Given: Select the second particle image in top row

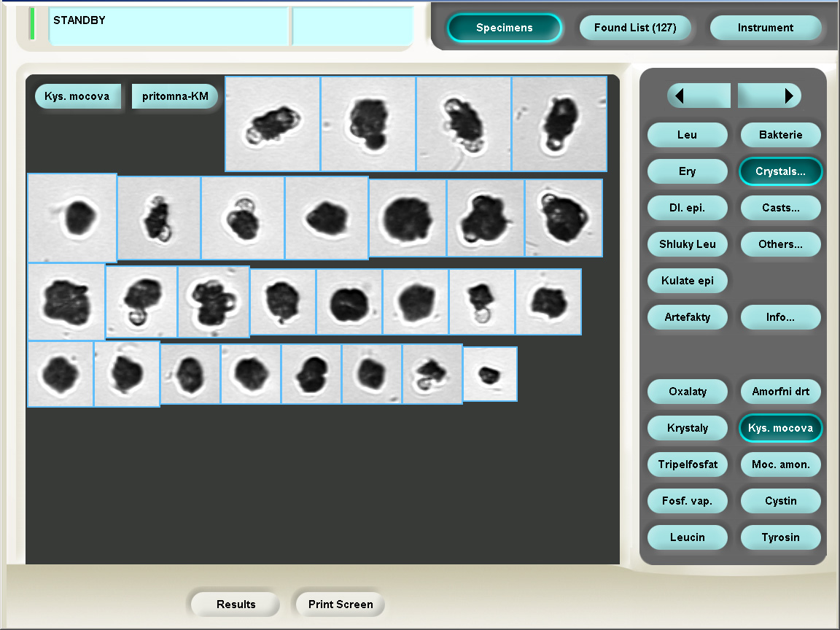Looking at the screenshot, I should click(x=368, y=124).
